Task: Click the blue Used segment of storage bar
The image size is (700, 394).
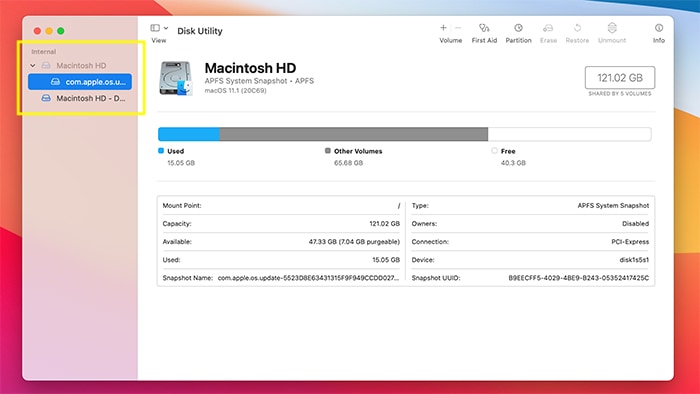Action: coord(189,134)
